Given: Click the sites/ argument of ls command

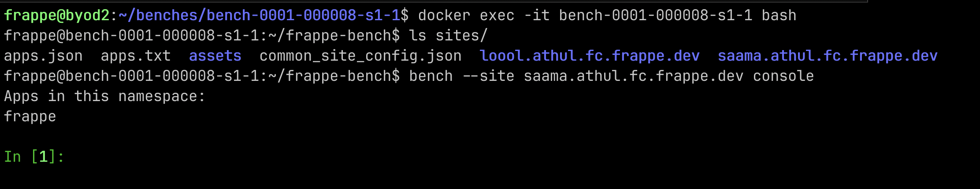Looking at the screenshot, I should [462, 36].
